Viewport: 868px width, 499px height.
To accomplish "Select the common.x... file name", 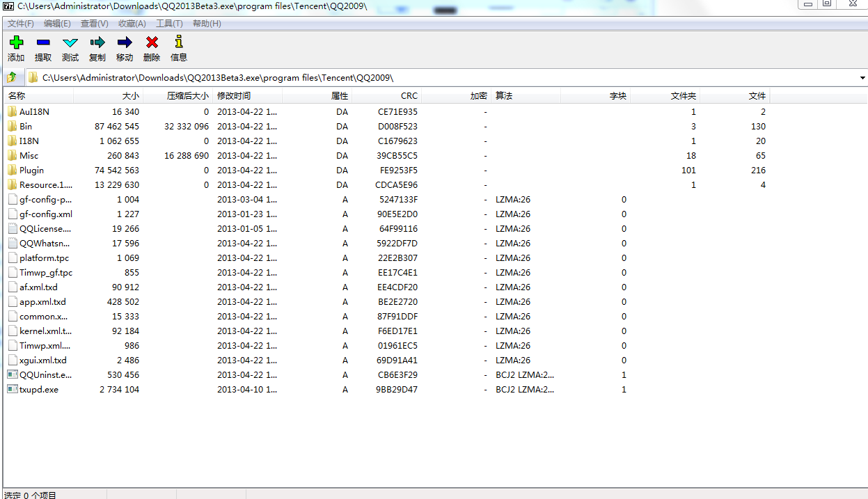I will 44,317.
